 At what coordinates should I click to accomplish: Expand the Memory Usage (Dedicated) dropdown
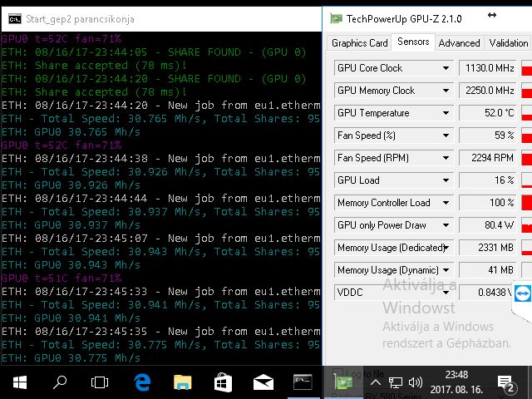point(446,248)
